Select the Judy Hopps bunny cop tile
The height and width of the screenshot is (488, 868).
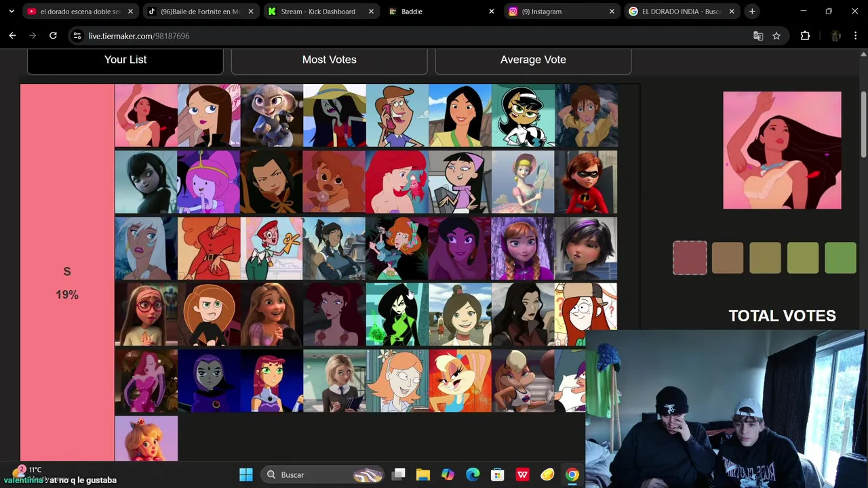[271, 115]
